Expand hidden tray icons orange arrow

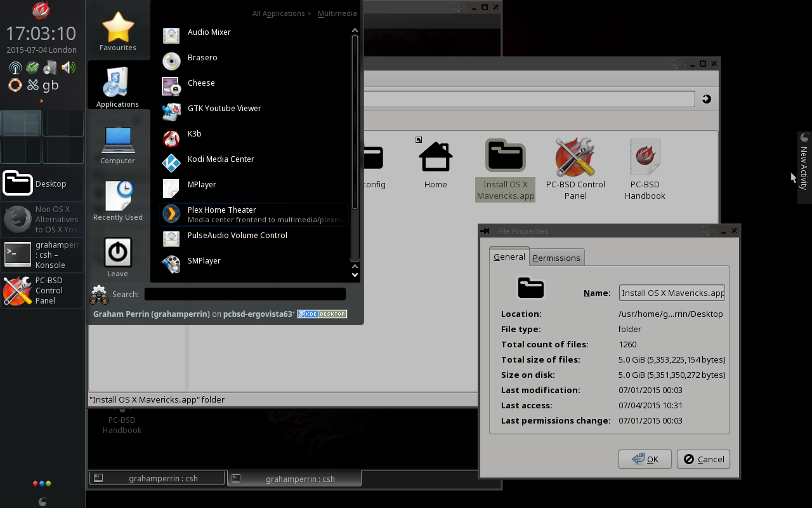(42, 101)
